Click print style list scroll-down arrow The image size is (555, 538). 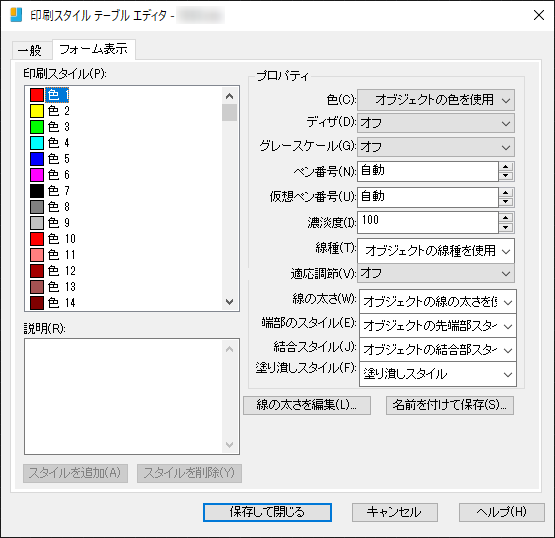coord(229,302)
